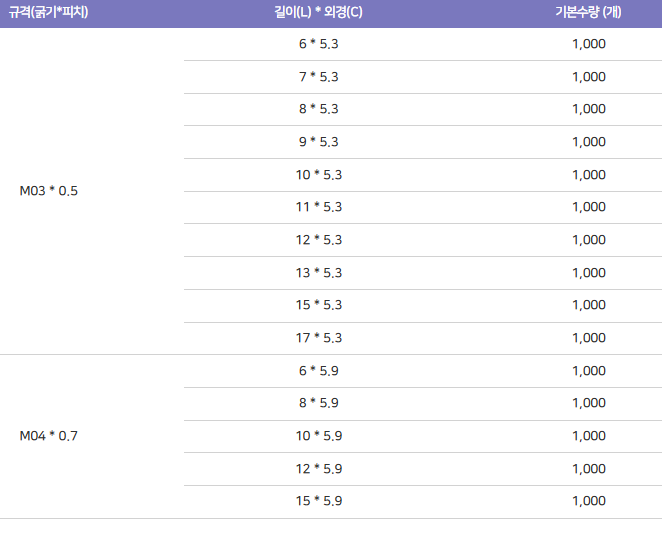The height and width of the screenshot is (539, 662).
Task: Click the 기본수량 (개) column header
Action: 588,12
